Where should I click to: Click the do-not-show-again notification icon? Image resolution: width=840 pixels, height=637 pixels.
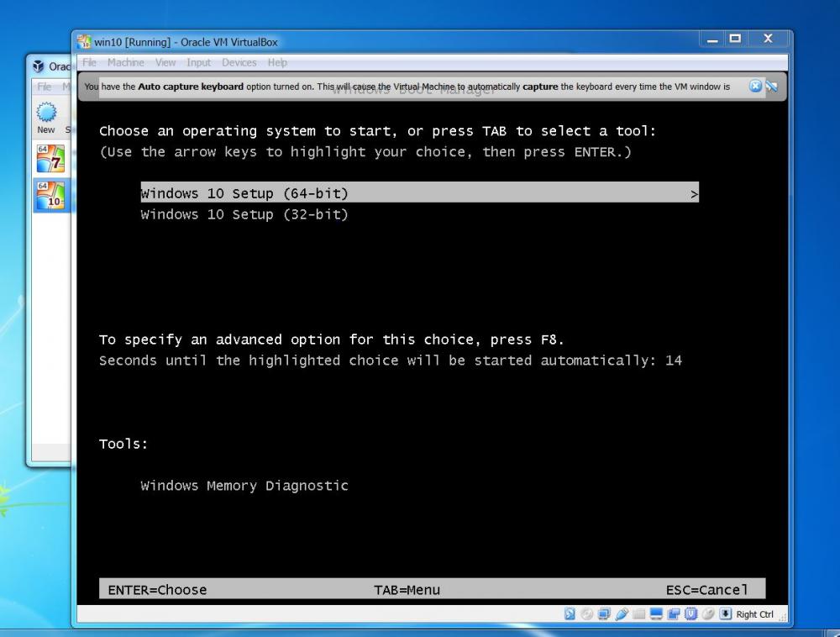[772, 87]
